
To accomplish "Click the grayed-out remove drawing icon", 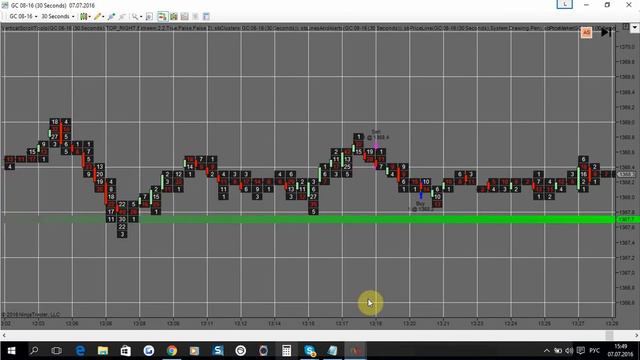I will [122, 16].
